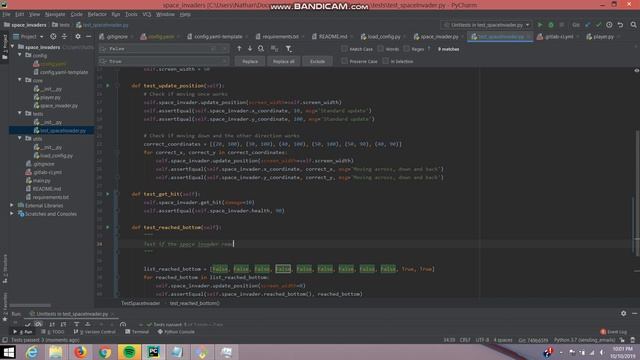Screen dimensions: 640x360
Task: Enable the In Selection checkbox
Action: (386, 61)
